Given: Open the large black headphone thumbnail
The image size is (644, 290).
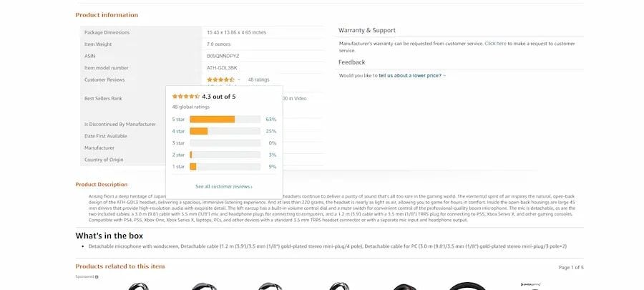Looking at the screenshot, I should coord(467,286).
